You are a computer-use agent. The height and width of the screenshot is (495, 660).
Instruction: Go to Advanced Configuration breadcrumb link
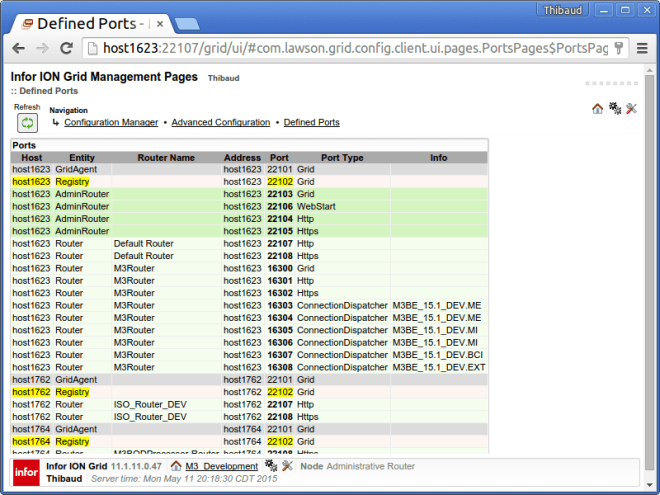click(220, 123)
